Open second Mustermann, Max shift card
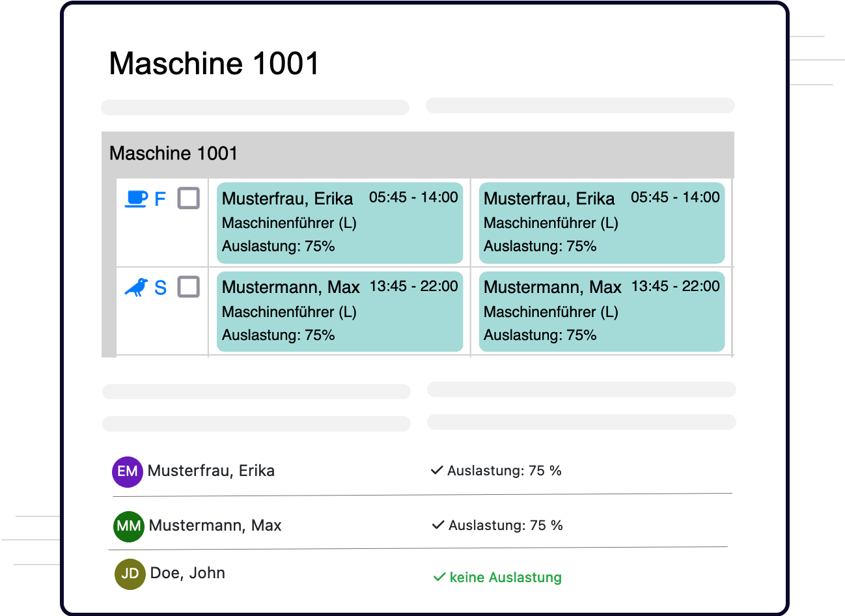The image size is (845, 616). click(602, 311)
